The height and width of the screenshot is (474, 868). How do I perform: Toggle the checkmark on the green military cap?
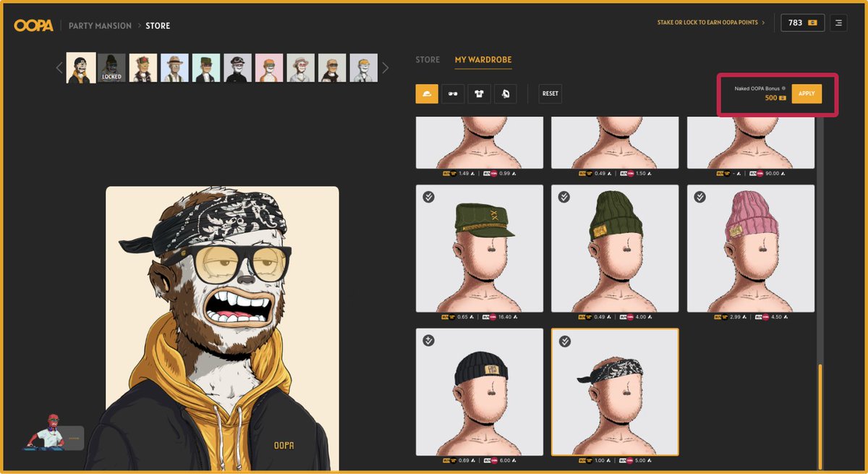coord(429,197)
